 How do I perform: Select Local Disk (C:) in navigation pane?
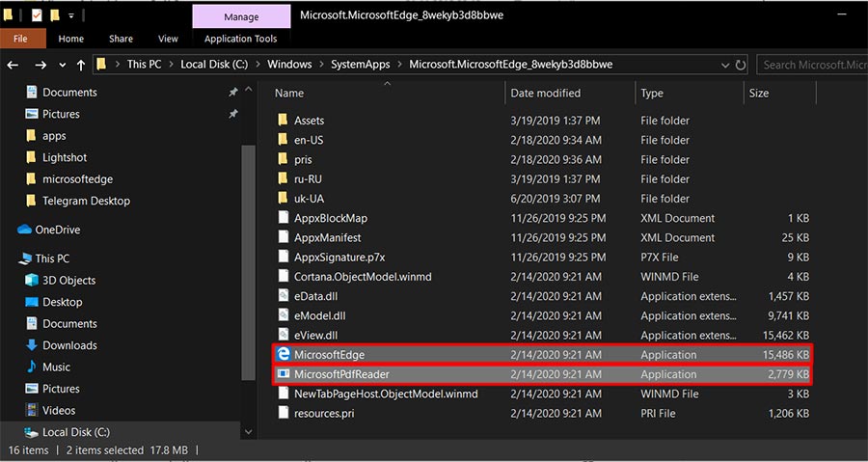click(121, 432)
